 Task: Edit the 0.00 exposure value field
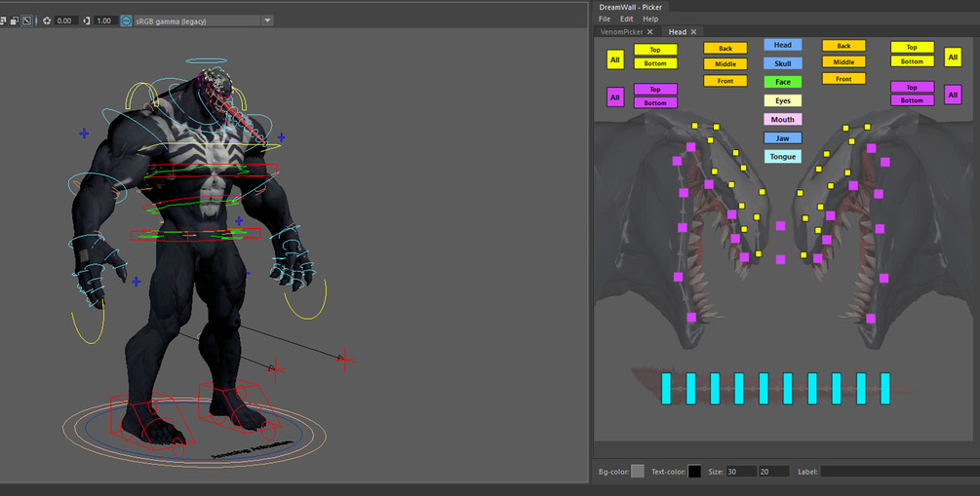(65, 20)
